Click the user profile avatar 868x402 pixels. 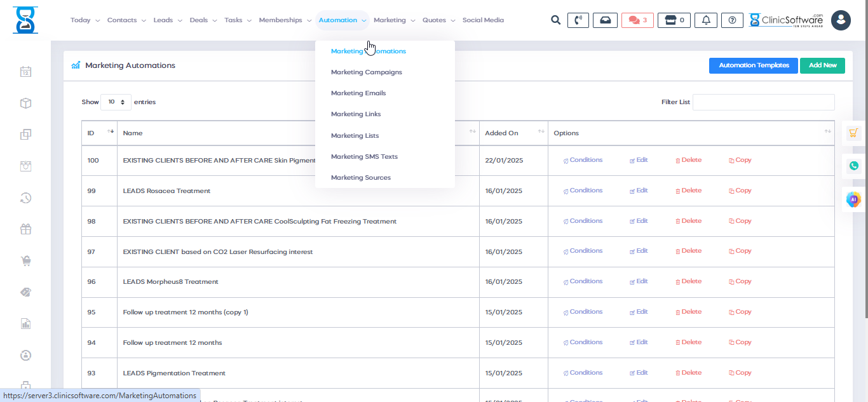pyautogui.click(x=841, y=20)
